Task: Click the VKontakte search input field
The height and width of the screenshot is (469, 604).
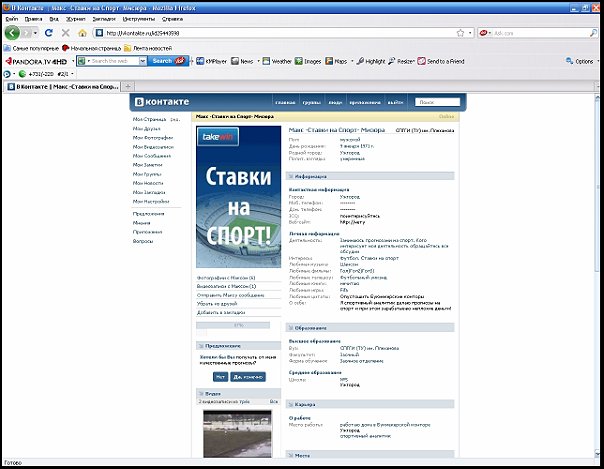Action: point(438,102)
